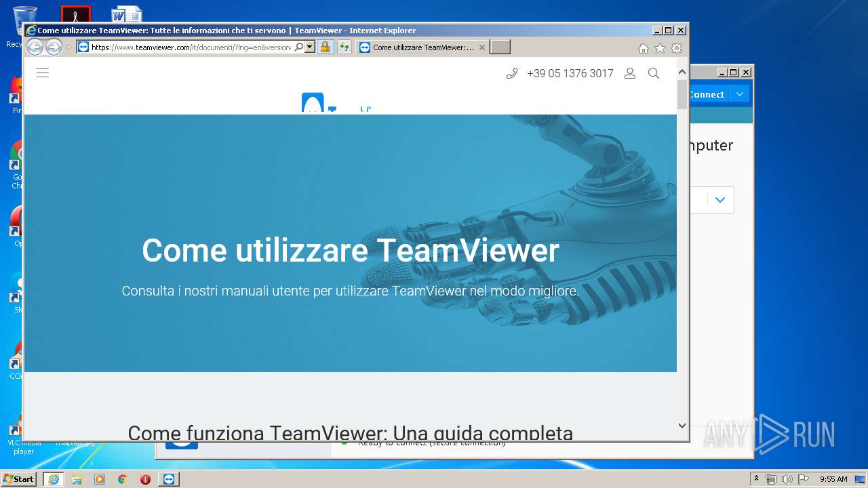Expand the address bar autocomplete dropdown

tap(310, 47)
